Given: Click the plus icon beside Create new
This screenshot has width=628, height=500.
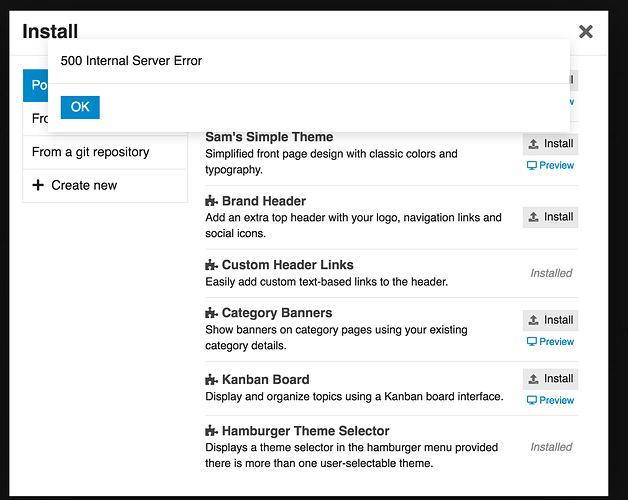Looking at the screenshot, I should click(x=38, y=185).
